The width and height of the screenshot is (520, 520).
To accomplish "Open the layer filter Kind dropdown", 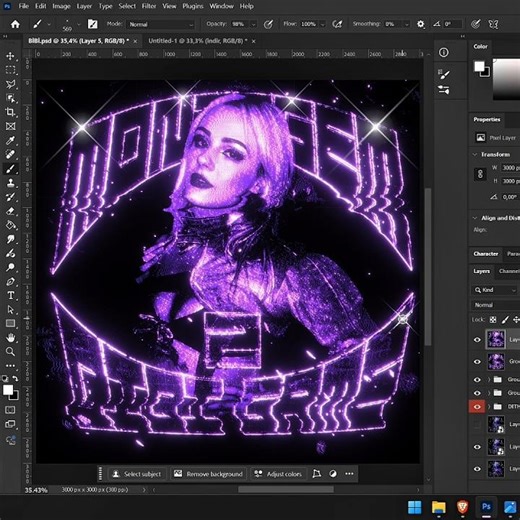I will tap(495, 290).
